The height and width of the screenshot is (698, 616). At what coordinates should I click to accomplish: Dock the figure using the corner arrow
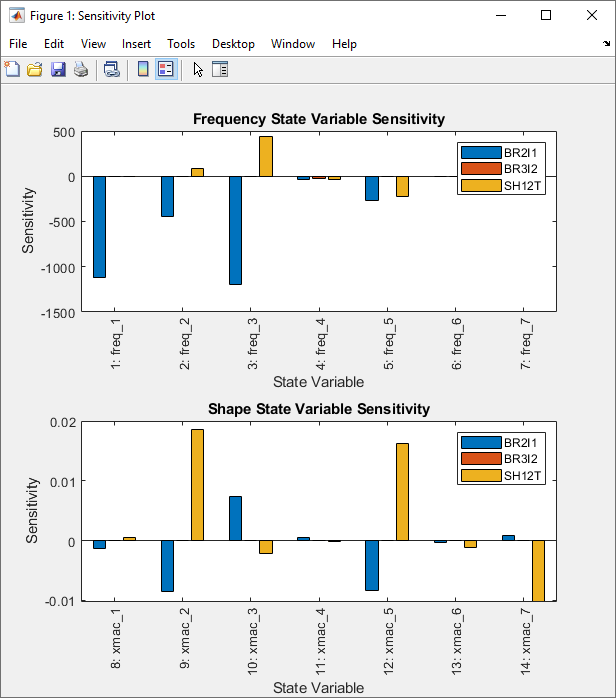point(606,44)
